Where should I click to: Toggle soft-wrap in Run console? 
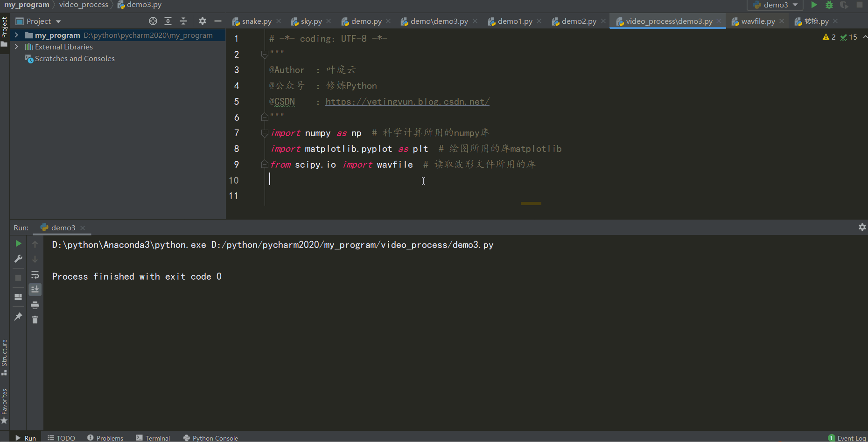[x=35, y=275]
